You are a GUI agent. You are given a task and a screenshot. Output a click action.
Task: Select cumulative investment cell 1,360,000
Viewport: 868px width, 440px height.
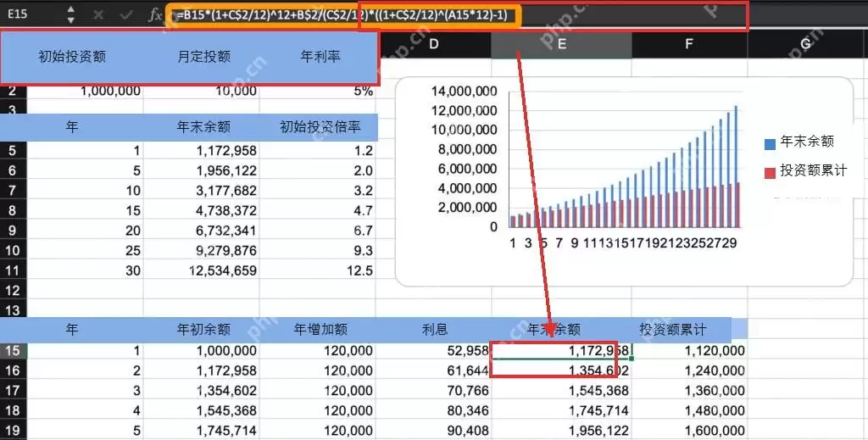[690, 390]
